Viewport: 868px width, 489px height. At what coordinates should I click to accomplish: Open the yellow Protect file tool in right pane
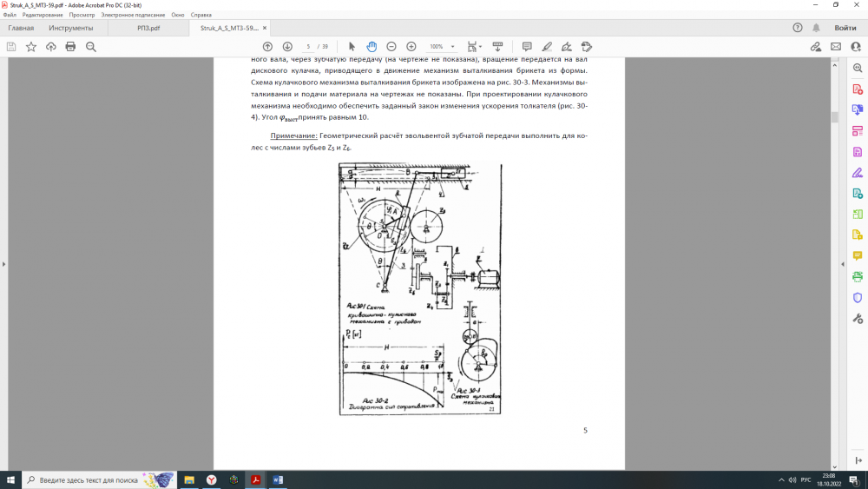(858, 235)
